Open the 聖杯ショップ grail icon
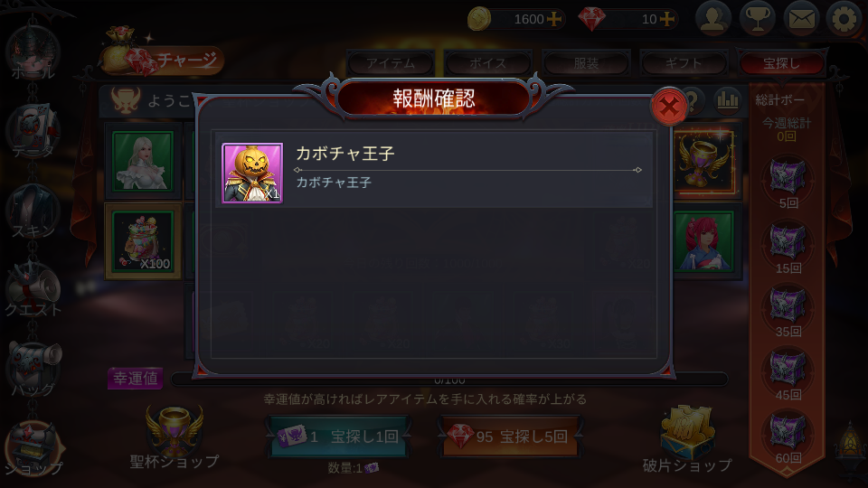The width and height of the screenshot is (868, 488). pos(175,438)
